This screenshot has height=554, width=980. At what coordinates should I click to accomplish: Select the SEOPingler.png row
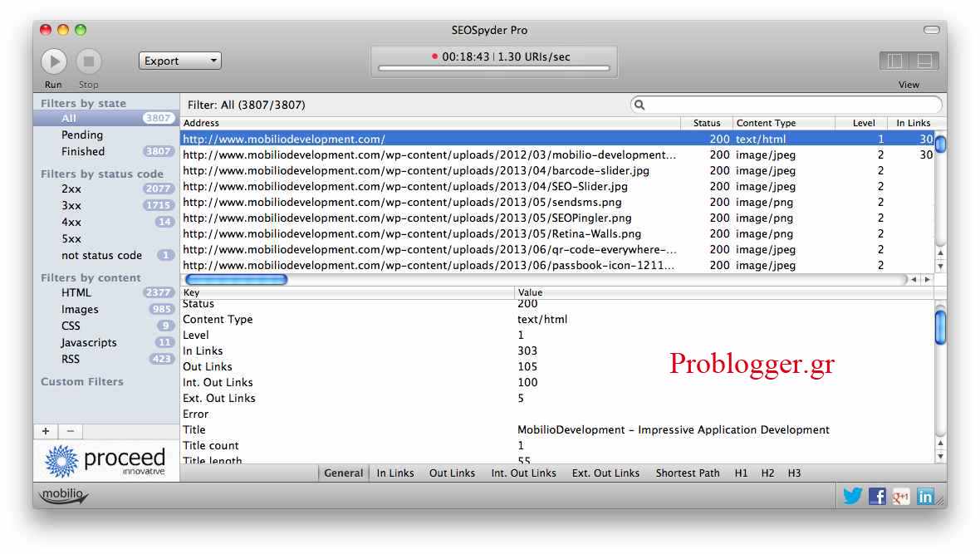pyautogui.click(x=557, y=218)
